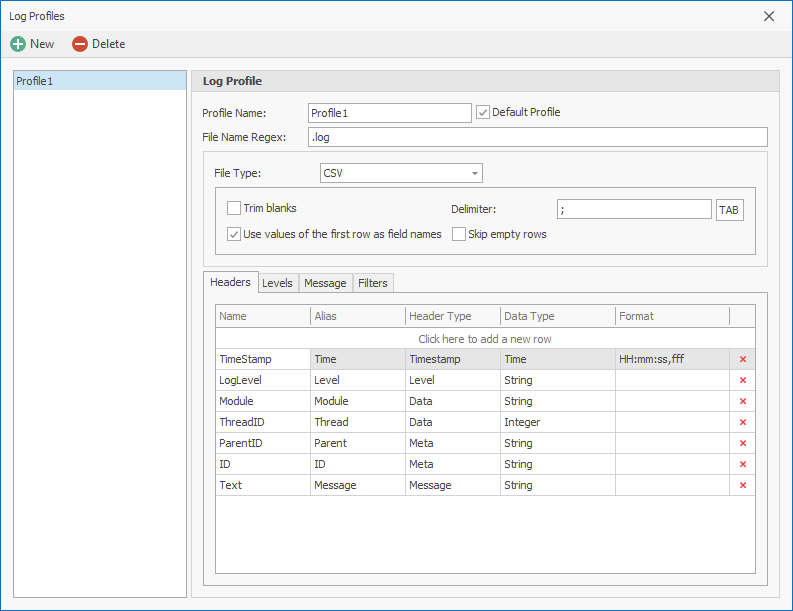Image resolution: width=793 pixels, height=611 pixels.
Task: Sort by the Format column header
Action: tap(672, 316)
